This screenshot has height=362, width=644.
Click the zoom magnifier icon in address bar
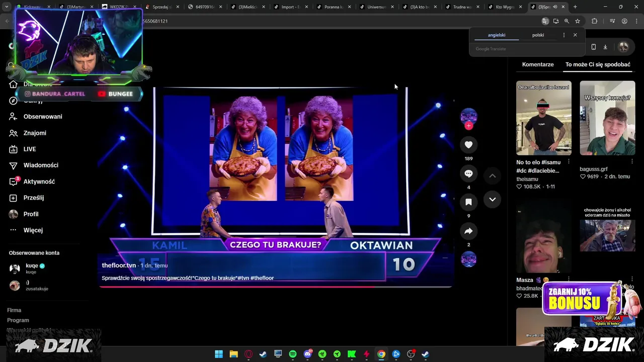coord(567,21)
